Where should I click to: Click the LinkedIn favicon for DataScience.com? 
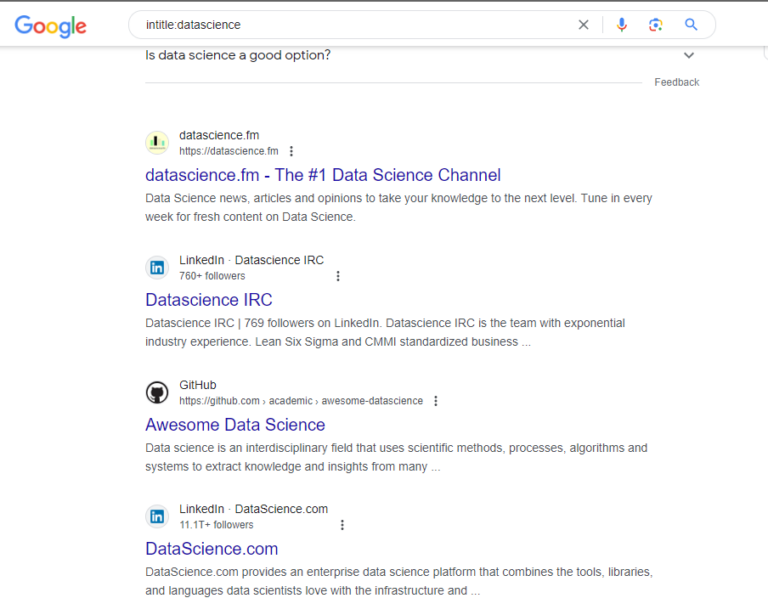(157, 517)
